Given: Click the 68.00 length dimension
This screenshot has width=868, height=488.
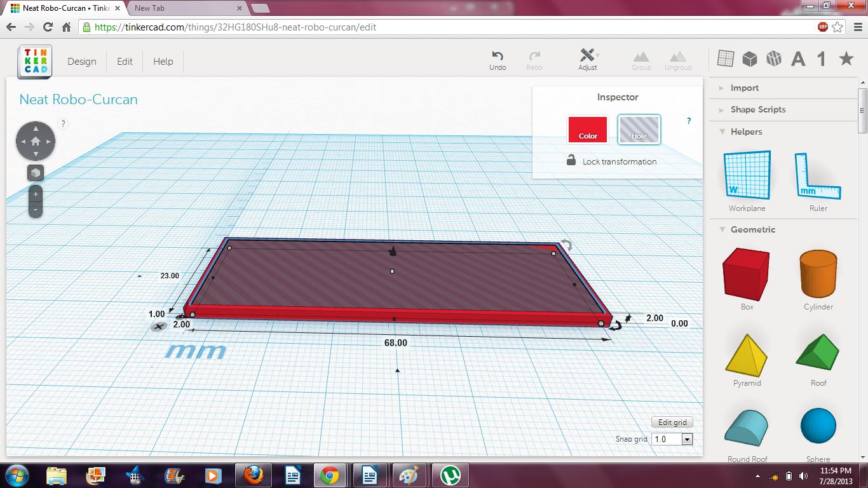Looking at the screenshot, I should (395, 343).
